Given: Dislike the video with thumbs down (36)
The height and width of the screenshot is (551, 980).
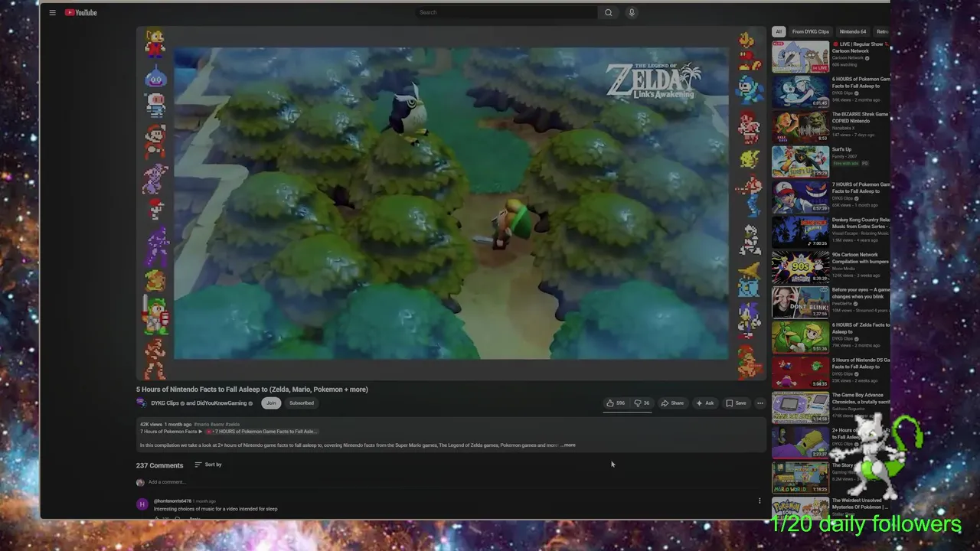Looking at the screenshot, I should click(x=642, y=403).
